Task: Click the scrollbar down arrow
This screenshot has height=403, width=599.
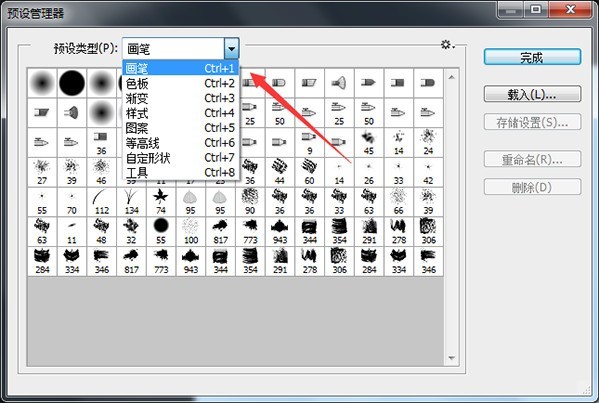Action: click(452, 358)
